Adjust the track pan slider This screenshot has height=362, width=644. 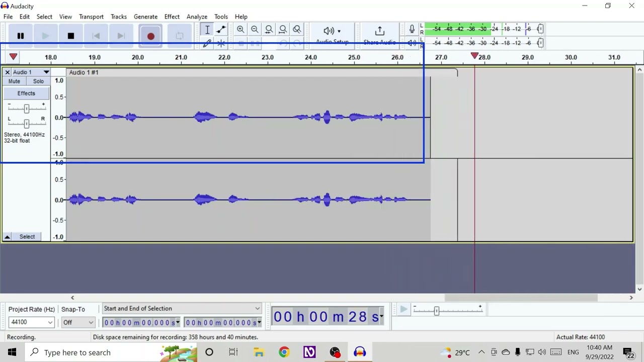click(27, 124)
